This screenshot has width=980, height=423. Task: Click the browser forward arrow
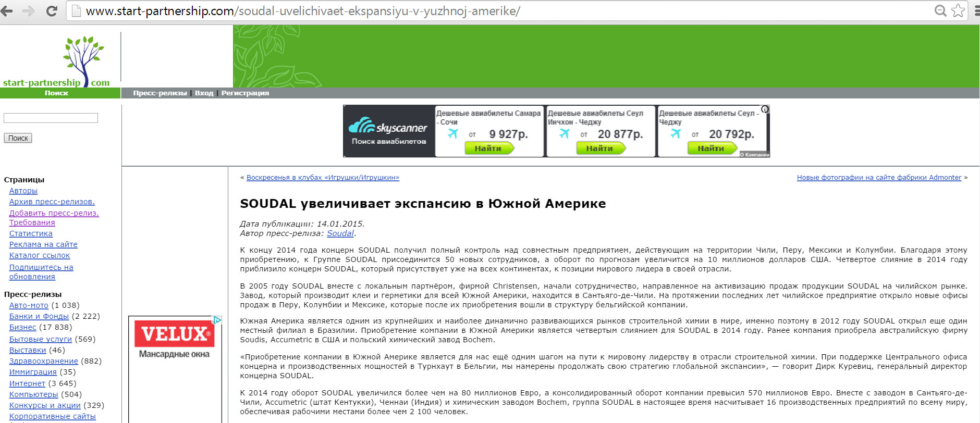tap(29, 11)
